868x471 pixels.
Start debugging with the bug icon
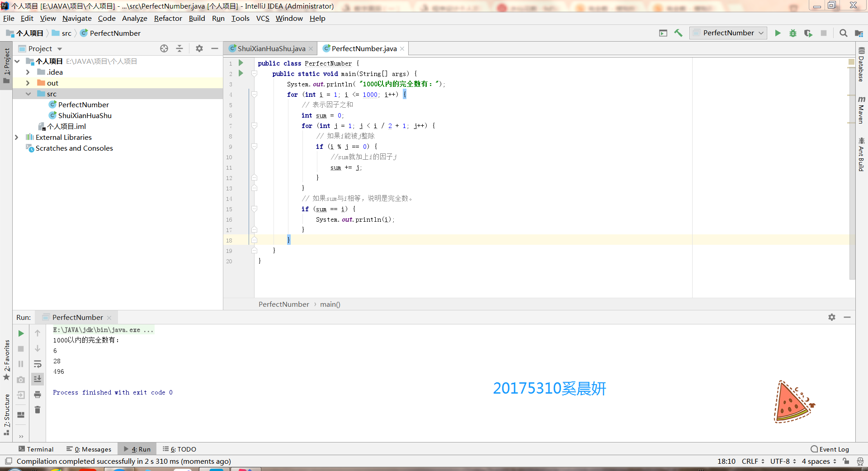pos(793,33)
